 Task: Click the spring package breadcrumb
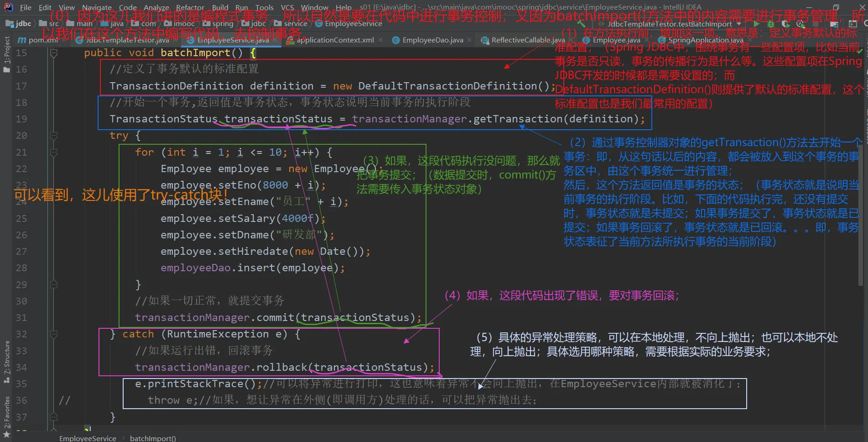pyautogui.click(x=218, y=24)
